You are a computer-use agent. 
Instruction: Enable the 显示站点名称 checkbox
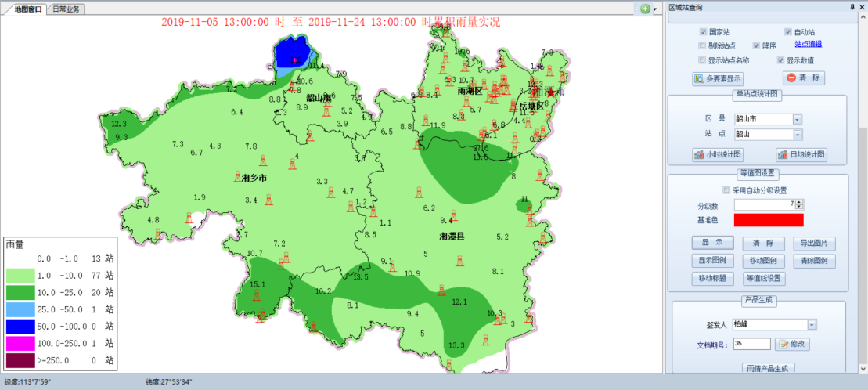[x=703, y=60]
